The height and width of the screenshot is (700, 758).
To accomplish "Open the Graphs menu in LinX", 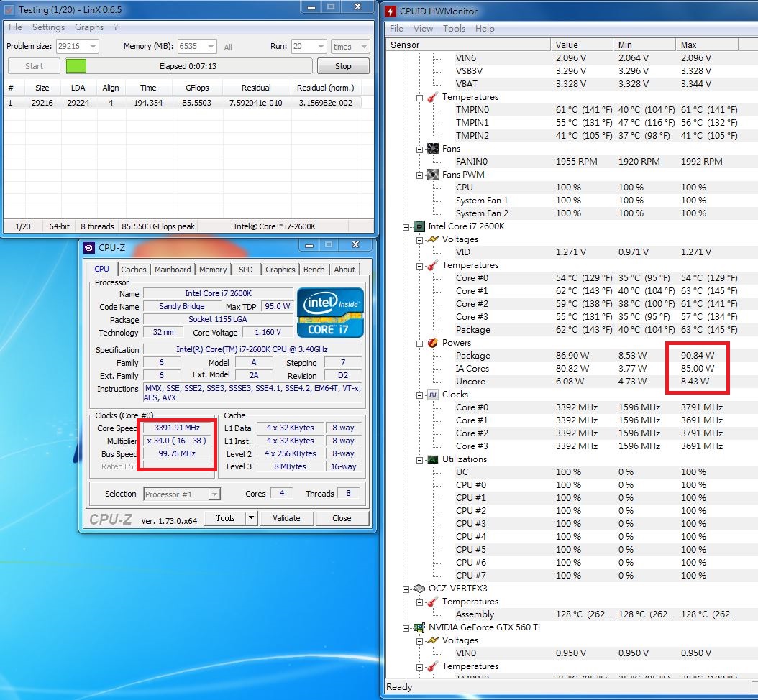I will tap(89, 27).
